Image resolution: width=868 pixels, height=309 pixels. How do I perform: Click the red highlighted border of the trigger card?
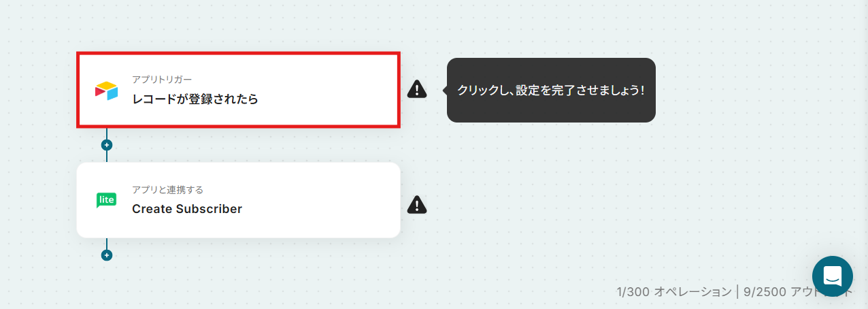pyautogui.click(x=238, y=54)
